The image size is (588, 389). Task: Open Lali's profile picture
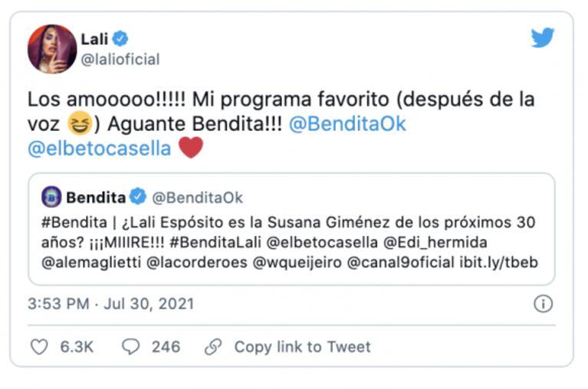click(52, 49)
